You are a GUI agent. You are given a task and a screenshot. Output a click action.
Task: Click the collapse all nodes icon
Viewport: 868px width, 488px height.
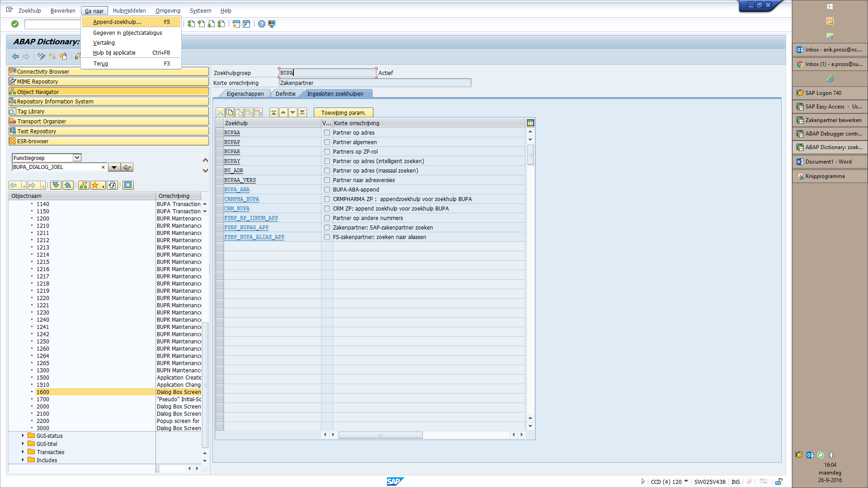pyautogui.click(x=68, y=185)
